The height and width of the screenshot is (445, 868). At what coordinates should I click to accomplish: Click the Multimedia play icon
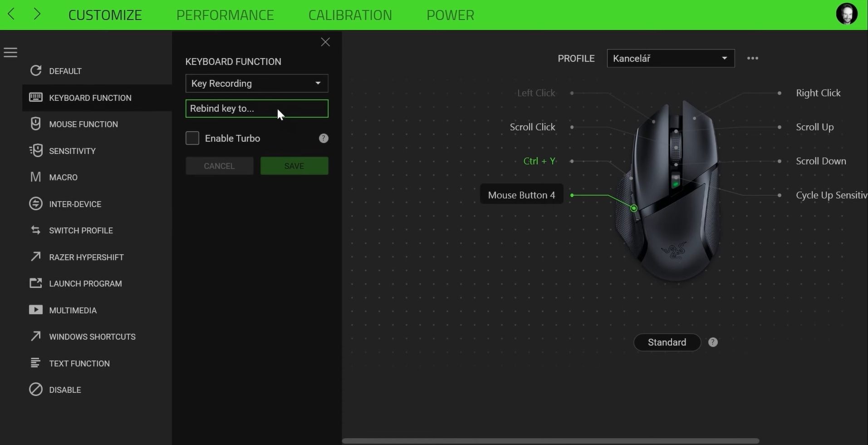[x=36, y=310]
